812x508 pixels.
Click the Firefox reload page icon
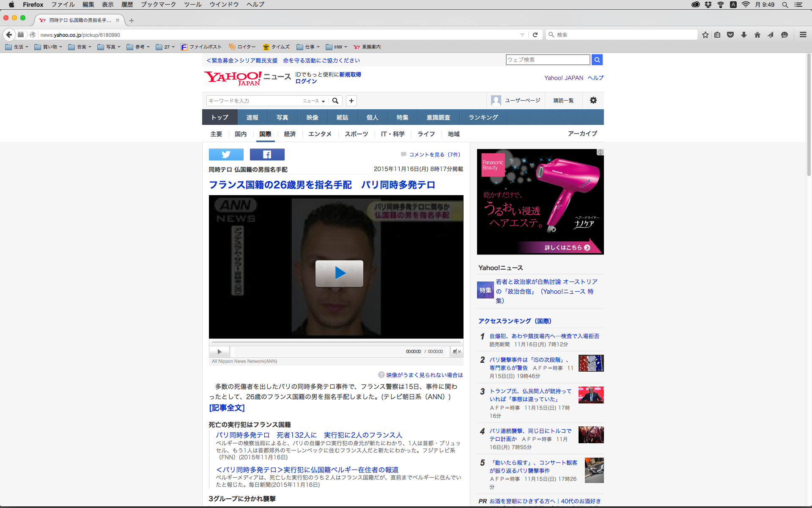pyautogui.click(x=535, y=35)
